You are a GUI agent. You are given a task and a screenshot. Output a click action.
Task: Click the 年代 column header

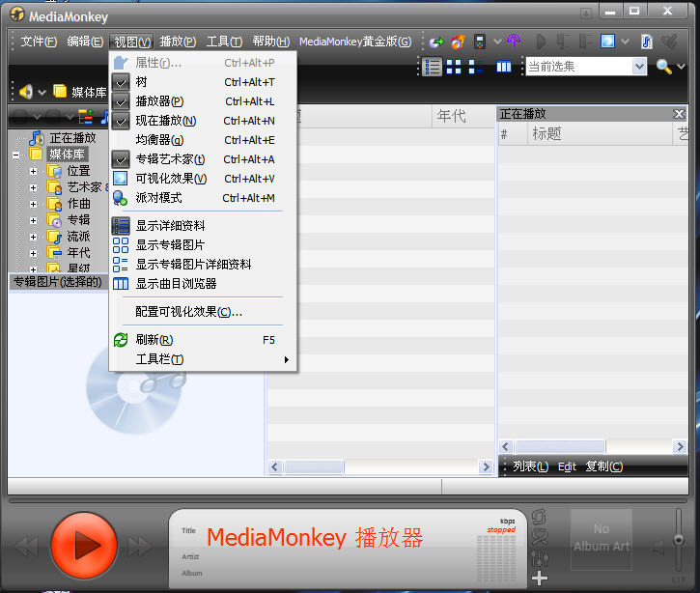[x=463, y=117]
